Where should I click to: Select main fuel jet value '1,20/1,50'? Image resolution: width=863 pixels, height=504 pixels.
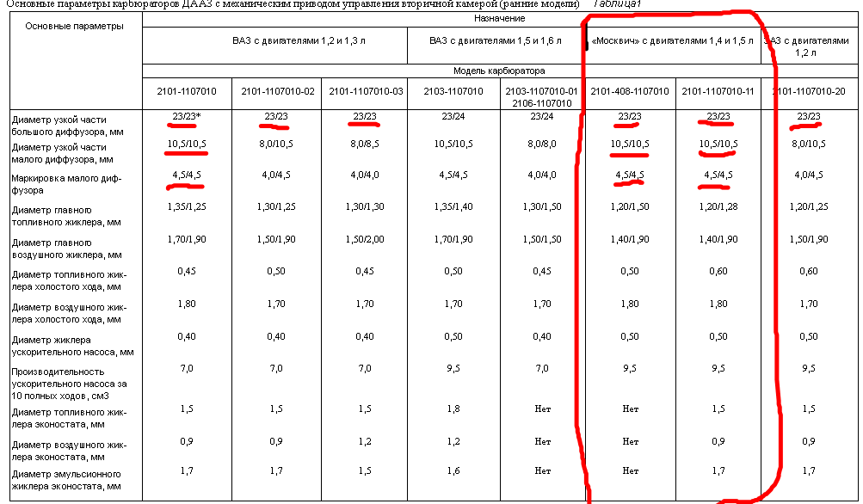pyautogui.click(x=630, y=206)
